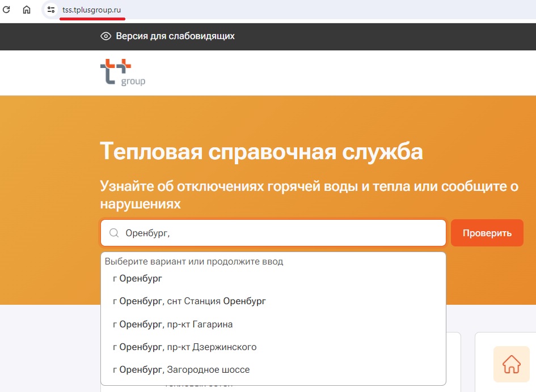Click the eye icon for the visually impaired version
This screenshot has width=536, height=392.
(105, 36)
